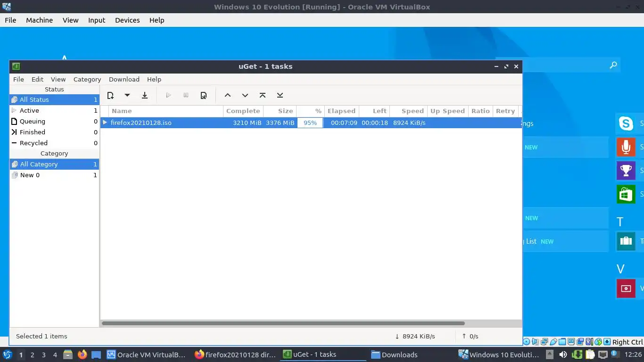Switch to workspace 3 in the pager
Image resolution: width=644 pixels, height=362 pixels.
[x=43, y=355]
